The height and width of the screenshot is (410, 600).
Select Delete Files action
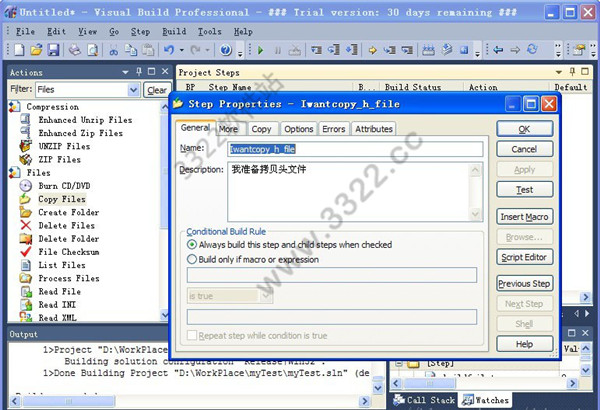(67, 225)
